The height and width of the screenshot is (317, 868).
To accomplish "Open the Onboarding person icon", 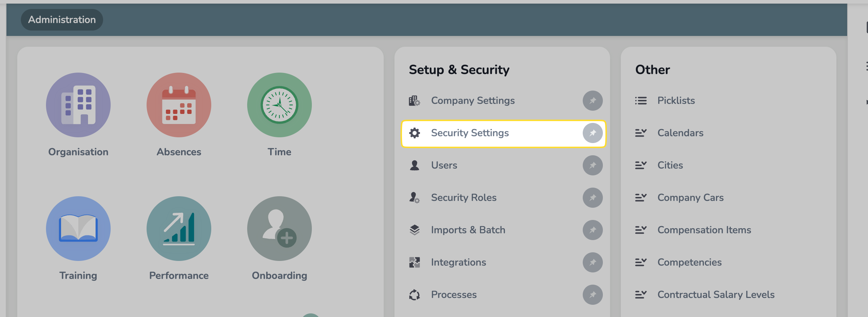I will [x=280, y=229].
